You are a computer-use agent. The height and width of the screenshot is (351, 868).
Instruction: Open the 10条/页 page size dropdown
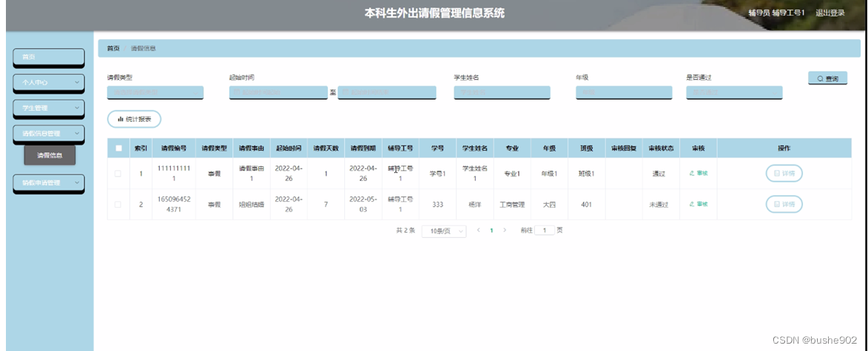[x=444, y=231]
